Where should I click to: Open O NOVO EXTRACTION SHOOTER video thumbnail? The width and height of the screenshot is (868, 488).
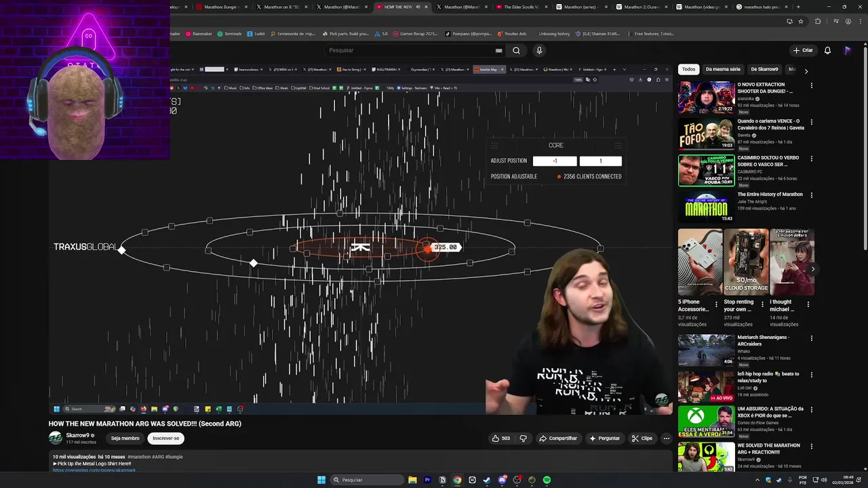[x=706, y=97]
